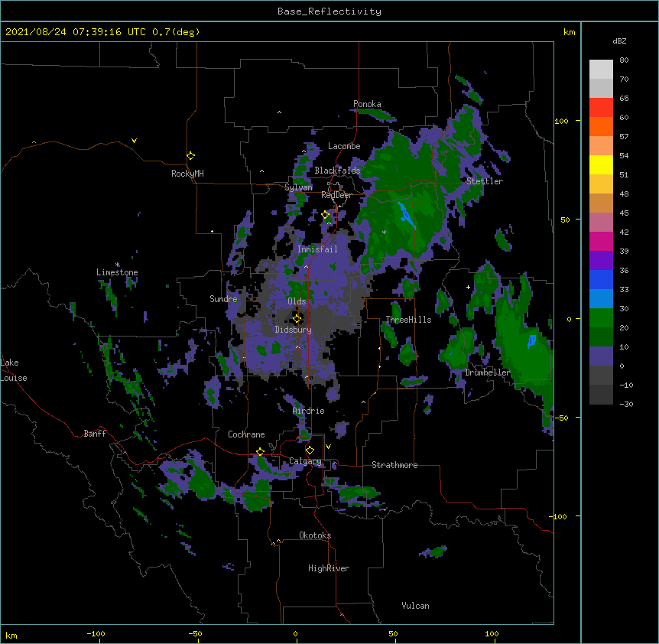Screen dimensions: 659x644
Task: Click the yellow 51-54 dBZ legend swatch
Action: tap(601, 165)
